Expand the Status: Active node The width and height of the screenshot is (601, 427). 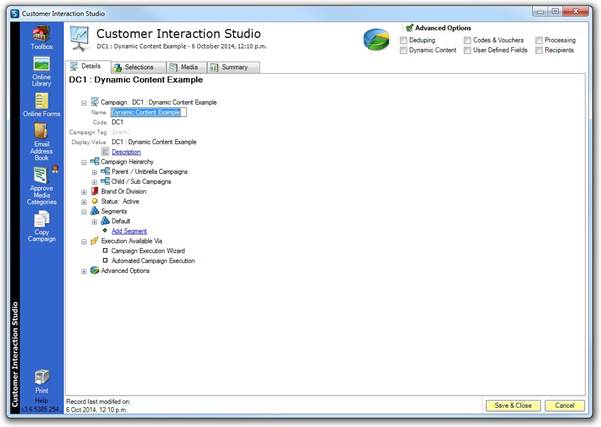pyautogui.click(x=84, y=202)
